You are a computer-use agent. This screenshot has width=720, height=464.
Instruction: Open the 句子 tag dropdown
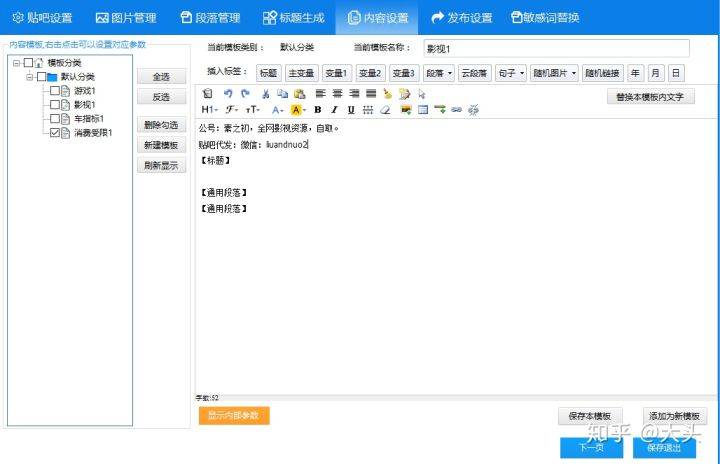coord(511,73)
